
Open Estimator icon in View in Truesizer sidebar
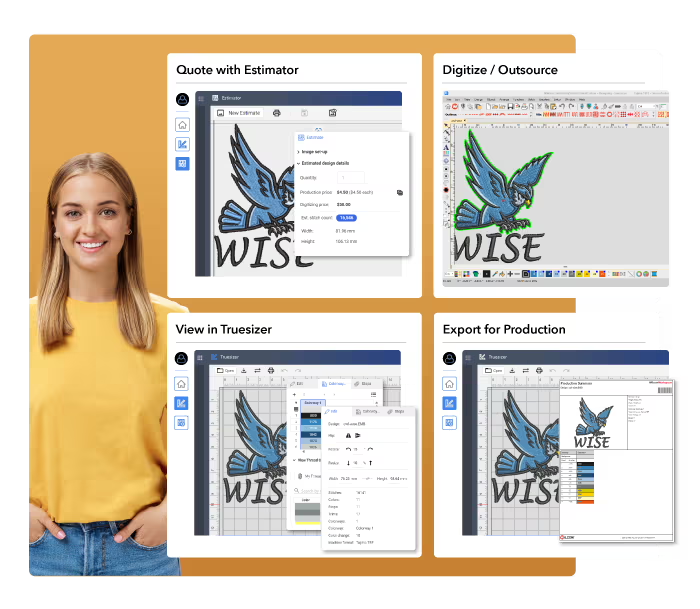181,423
